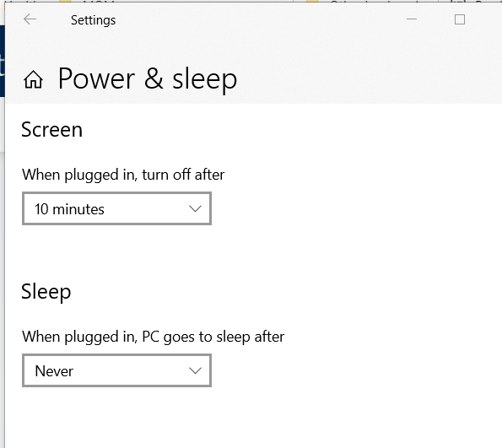Screen dimensions: 502x448
Task: Minimize the Settings window
Action: [412, 19]
